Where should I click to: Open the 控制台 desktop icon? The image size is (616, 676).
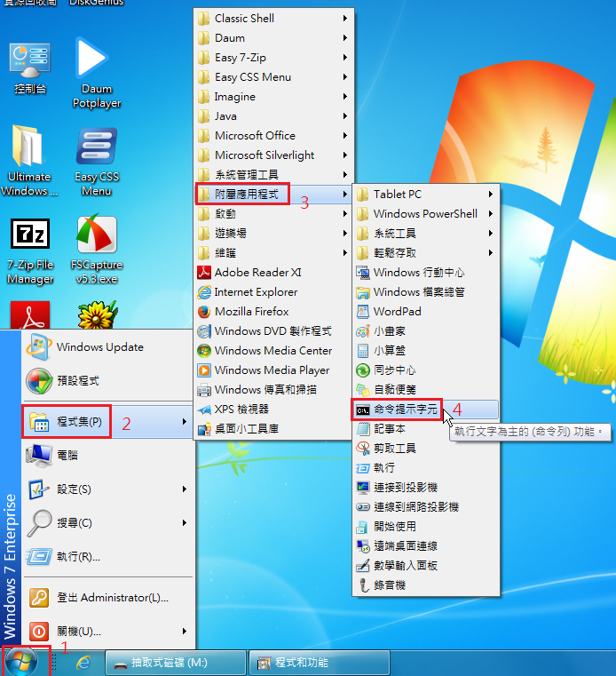[x=29, y=68]
